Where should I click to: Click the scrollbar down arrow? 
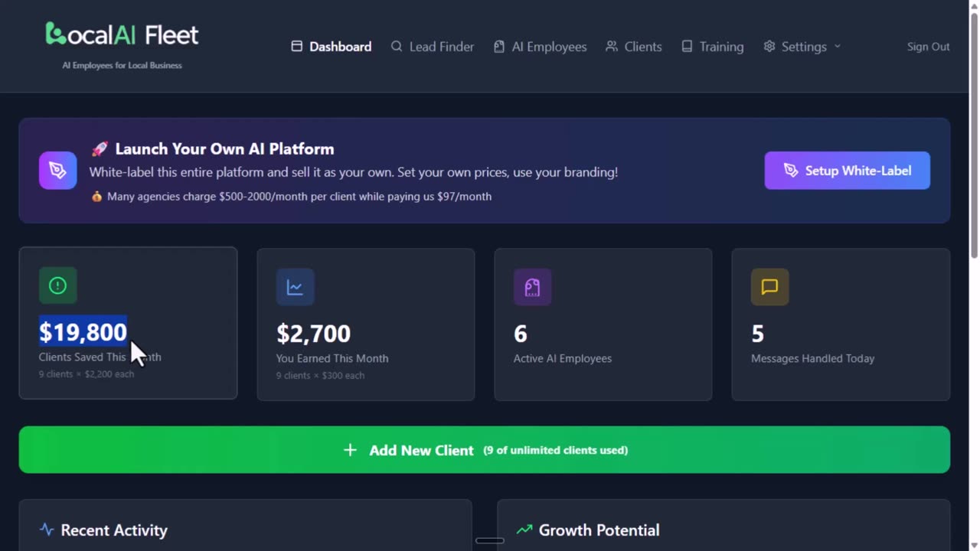click(974, 545)
